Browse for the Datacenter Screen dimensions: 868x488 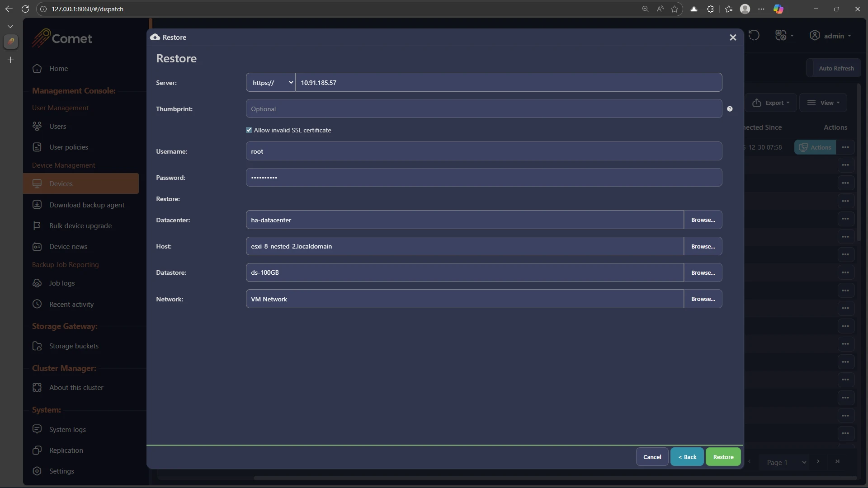tap(703, 220)
